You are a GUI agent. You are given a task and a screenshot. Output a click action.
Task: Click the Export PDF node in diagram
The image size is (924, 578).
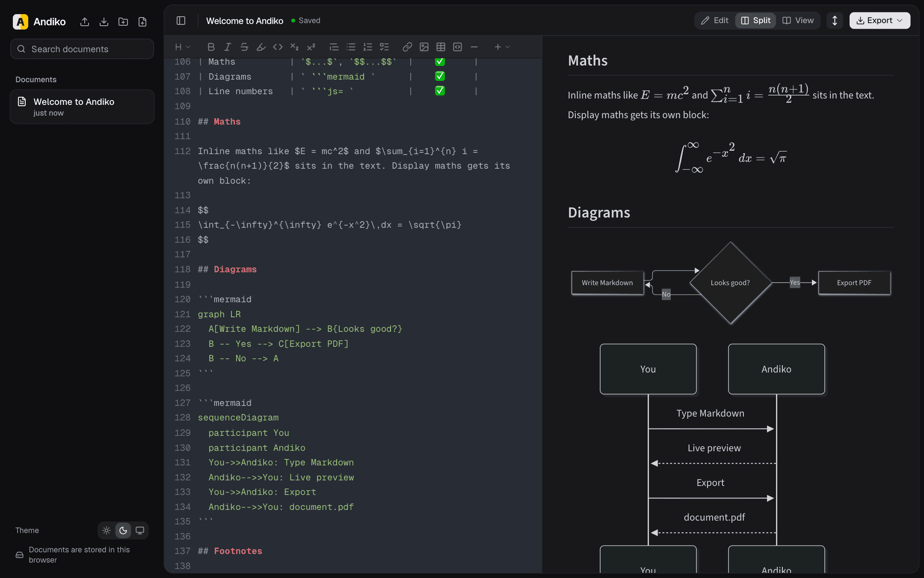[854, 283]
